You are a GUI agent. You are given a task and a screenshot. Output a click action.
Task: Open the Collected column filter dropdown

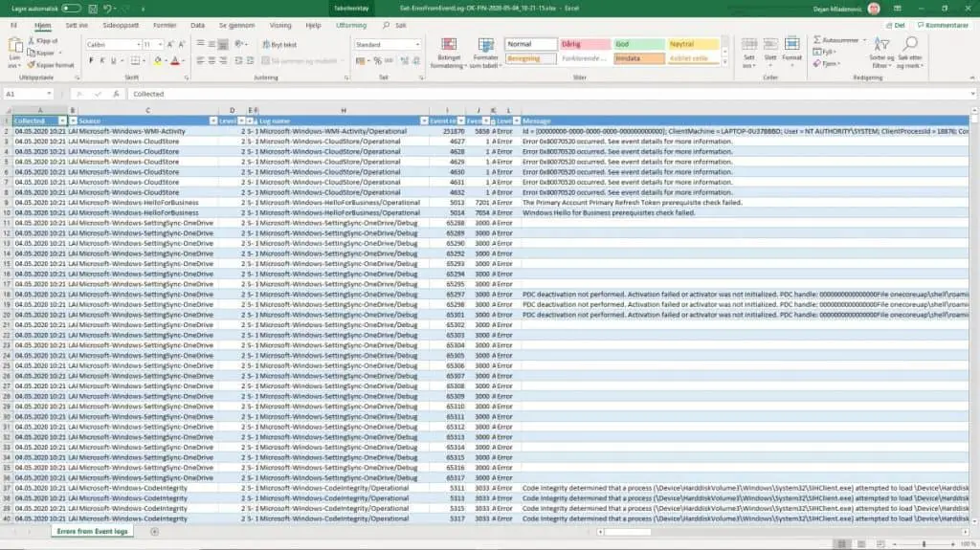(x=62, y=121)
